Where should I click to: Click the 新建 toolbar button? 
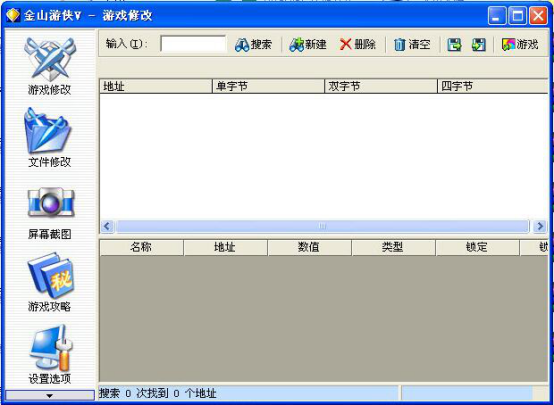307,45
